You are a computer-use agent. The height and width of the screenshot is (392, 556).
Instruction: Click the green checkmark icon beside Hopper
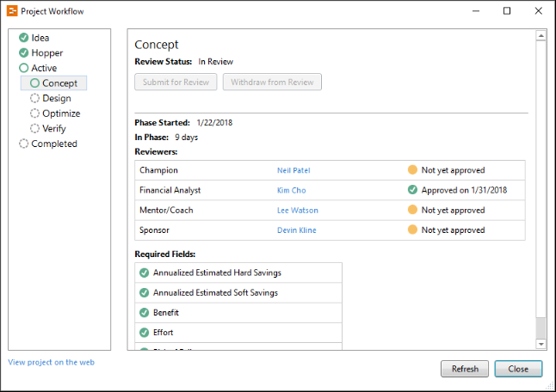[24, 53]
